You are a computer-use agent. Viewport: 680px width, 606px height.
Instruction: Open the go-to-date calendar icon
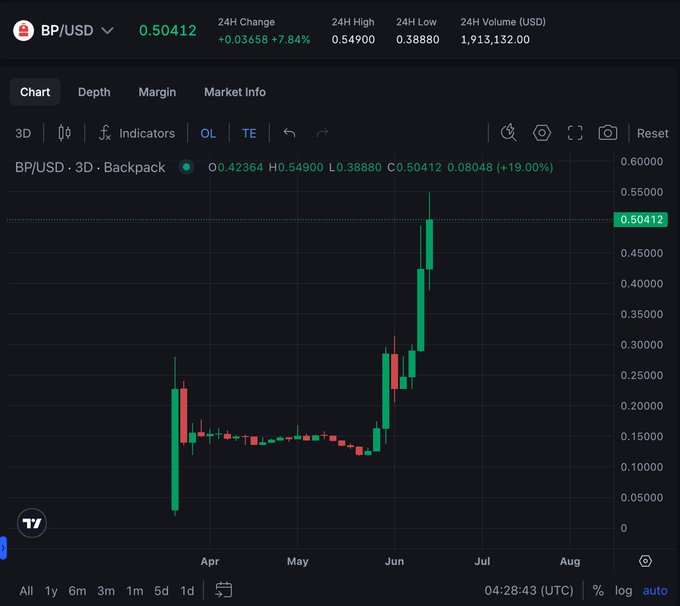[x=224, y=590]
